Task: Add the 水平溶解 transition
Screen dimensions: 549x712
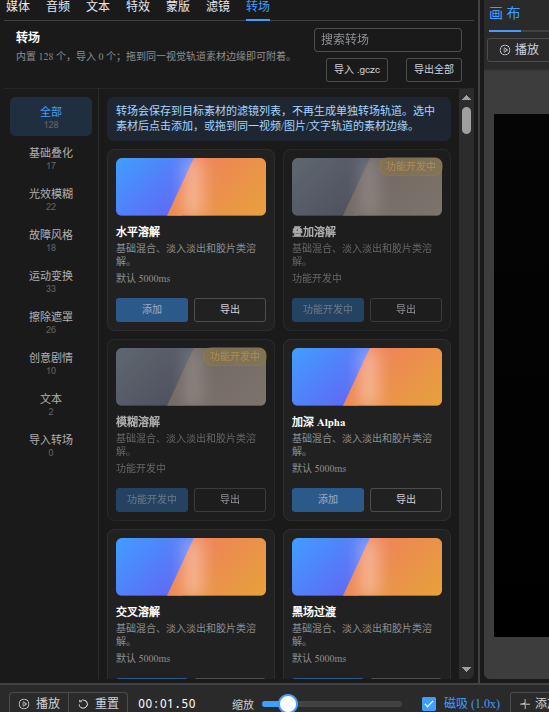Action: pyautogui.click(x=152, y=310)
